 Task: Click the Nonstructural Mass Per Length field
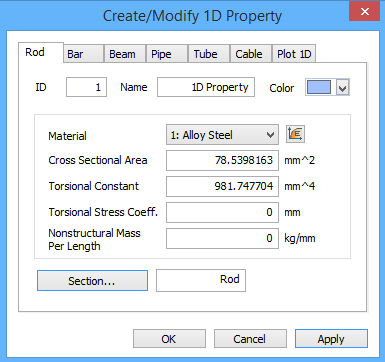(x=222, y=238)
